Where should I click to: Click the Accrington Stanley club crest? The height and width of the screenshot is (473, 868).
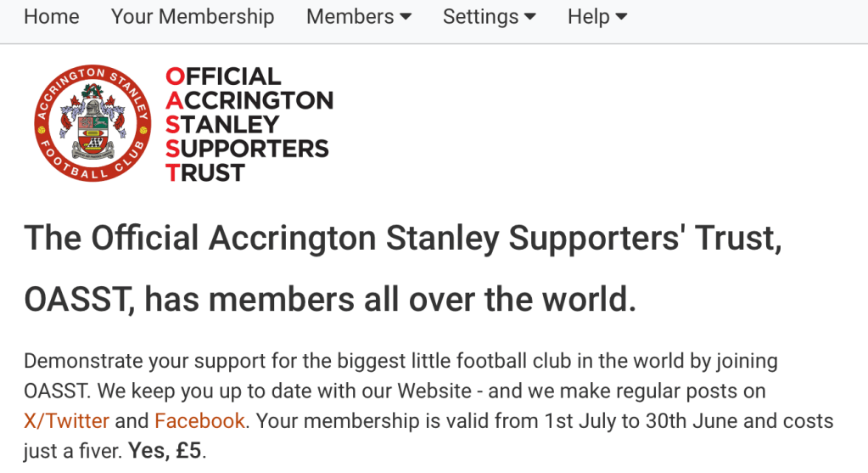pyautogui.click(x=92, y=124)
